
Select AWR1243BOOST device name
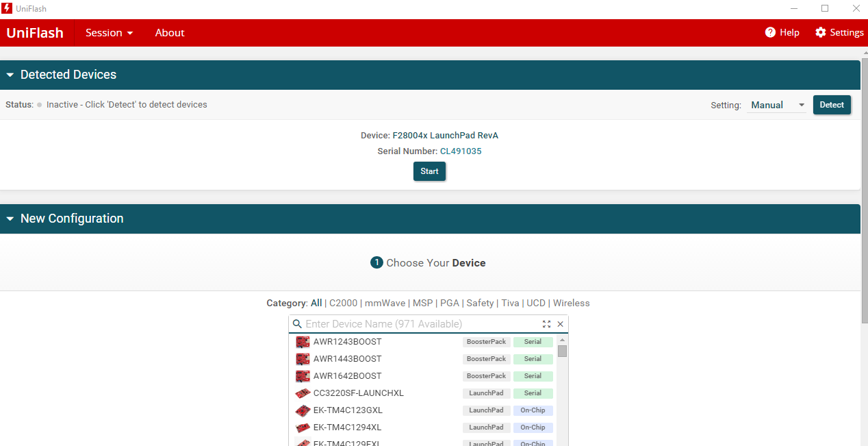pos(348,342)
